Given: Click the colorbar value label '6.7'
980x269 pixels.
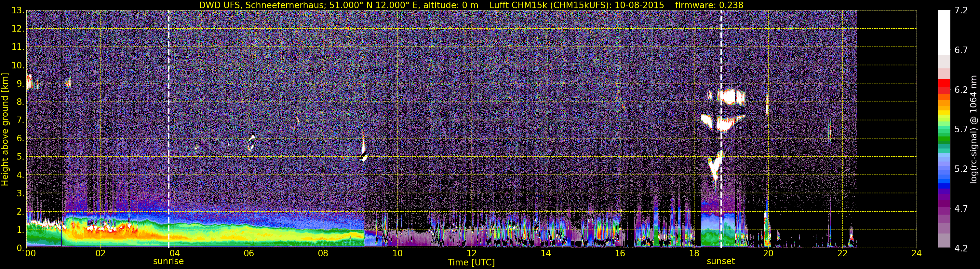Looking at the screenshot, I should (x=961, y=50).
